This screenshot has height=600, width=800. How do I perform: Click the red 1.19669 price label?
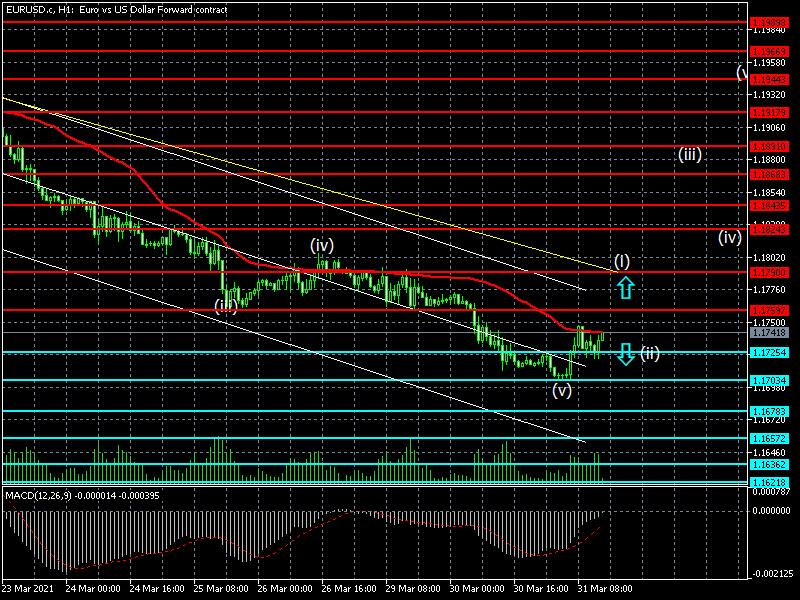click(x=768, y=52)
